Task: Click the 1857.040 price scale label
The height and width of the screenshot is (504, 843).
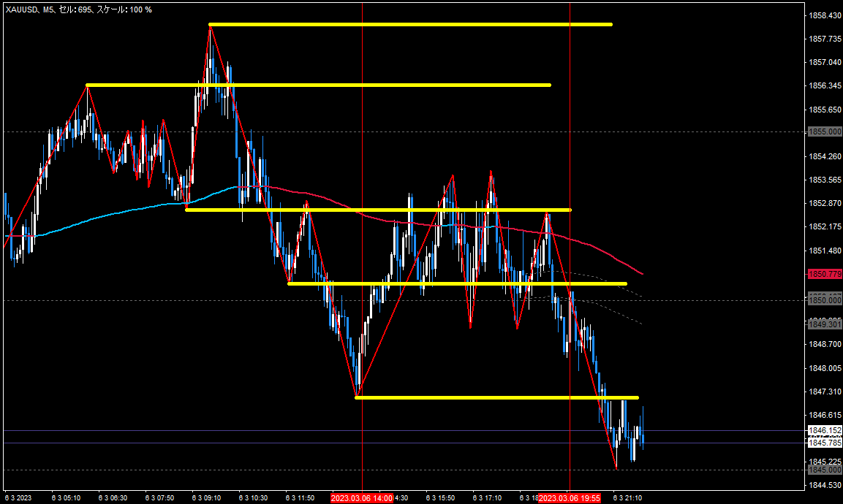Action: [825, 62]
